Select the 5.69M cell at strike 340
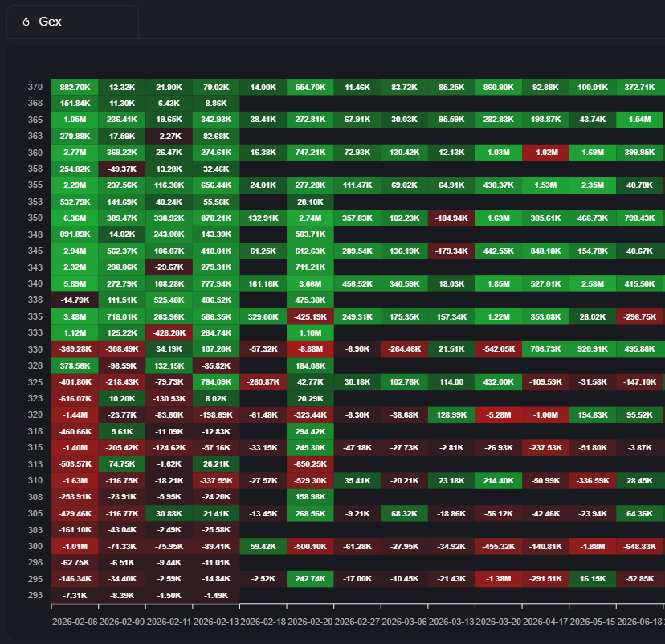The width and height of the screenshot is (665, 644). [75, 283]
